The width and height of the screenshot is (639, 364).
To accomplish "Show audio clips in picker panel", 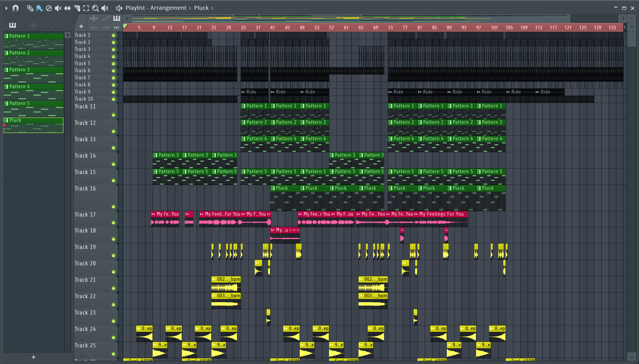I will (x=33, y=25).
